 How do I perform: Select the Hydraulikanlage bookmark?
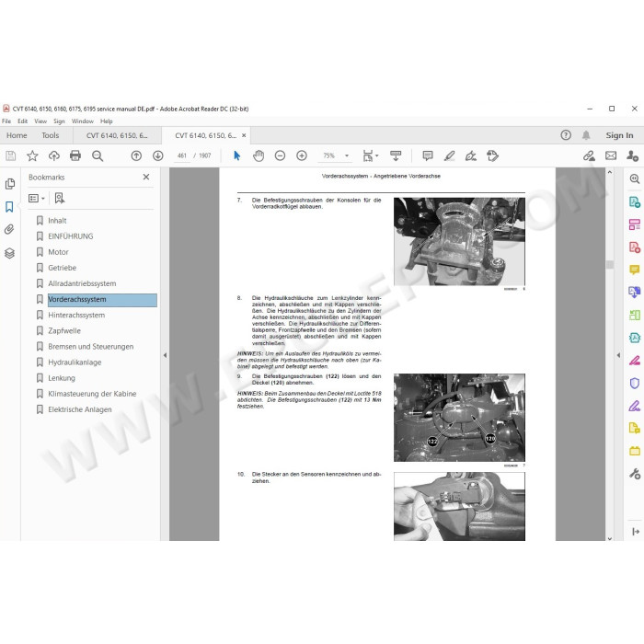click(x=75, y=362)
